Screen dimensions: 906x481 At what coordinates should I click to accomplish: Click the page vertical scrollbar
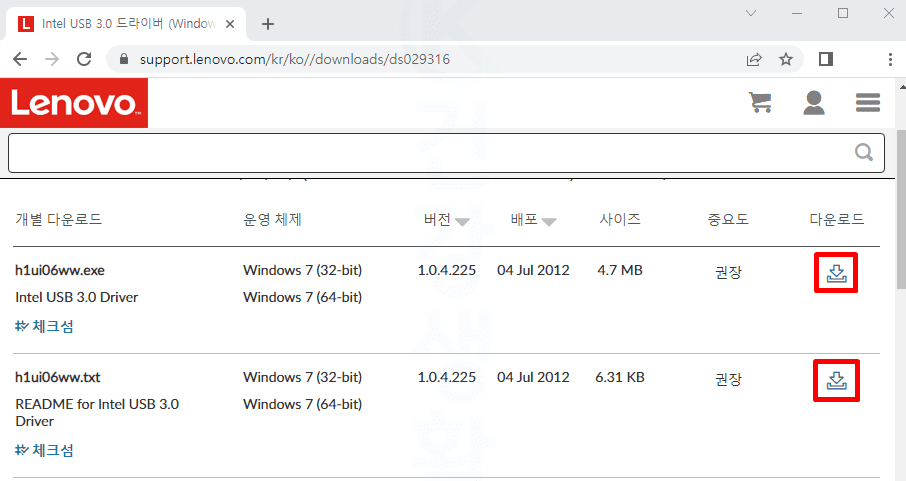pyautogui.click(x=900, y=209)
